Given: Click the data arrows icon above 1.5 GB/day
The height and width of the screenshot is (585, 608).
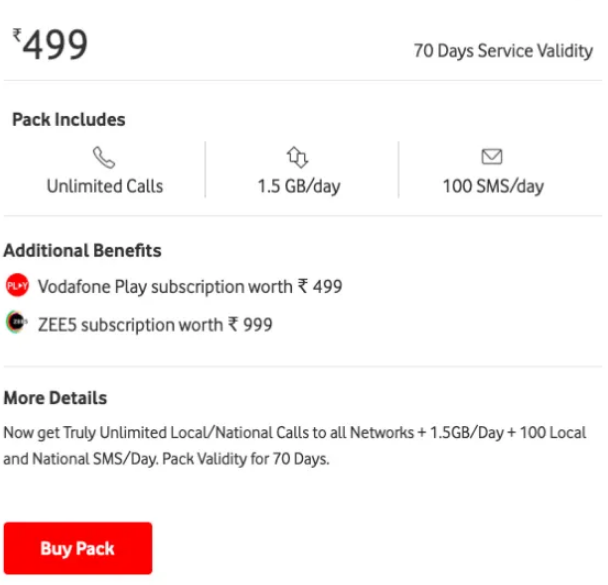Looking at the screenshot, I should pos(298,158).
